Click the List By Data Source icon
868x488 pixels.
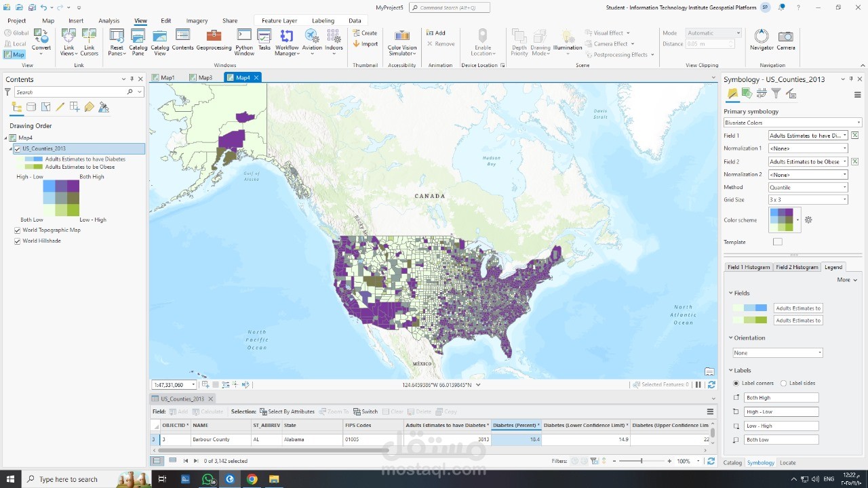click(31, 107)
